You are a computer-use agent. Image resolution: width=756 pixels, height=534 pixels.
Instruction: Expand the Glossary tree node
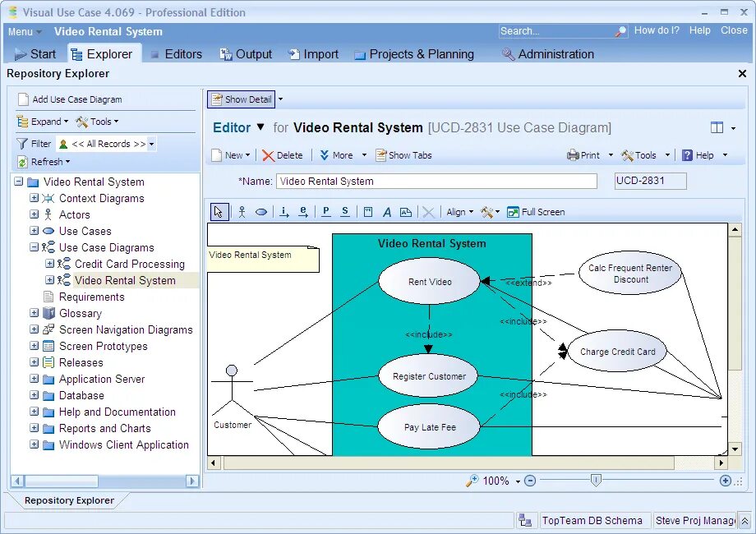[34, 312]
